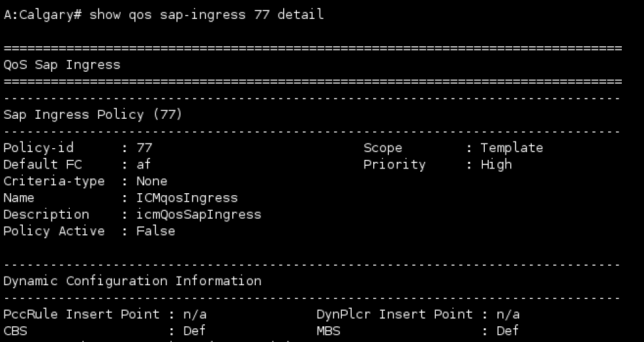Viewport: 644px width, 342px height.
Task: Click the Criteria-type value "None"
Action: (x=151, y=181)
